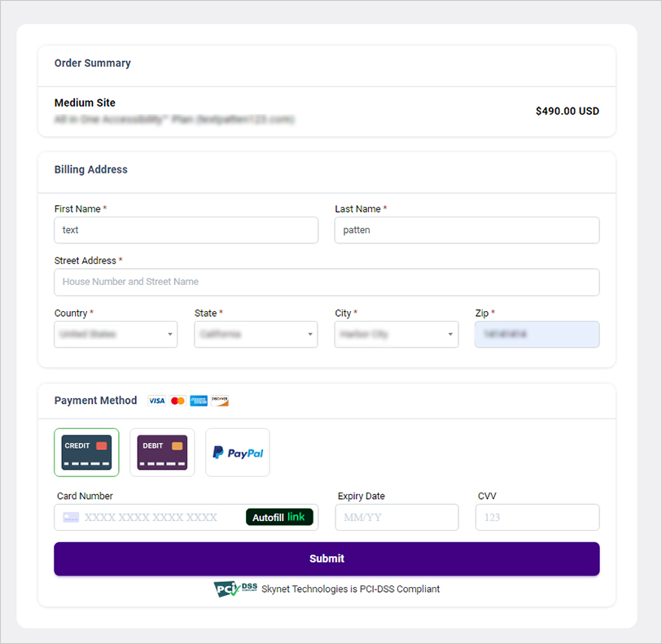
Task: Click the American Express card icon
Action: [x=199, y=401]
